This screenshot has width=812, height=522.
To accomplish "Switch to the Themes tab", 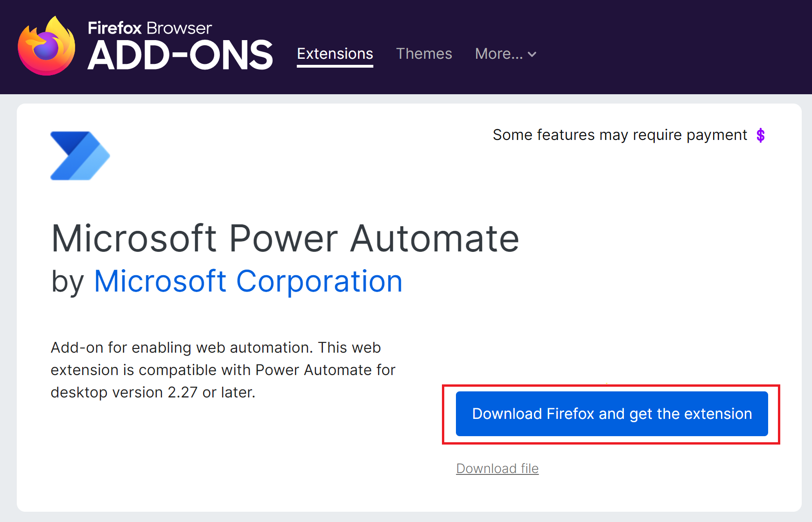I will coord(424,54).
